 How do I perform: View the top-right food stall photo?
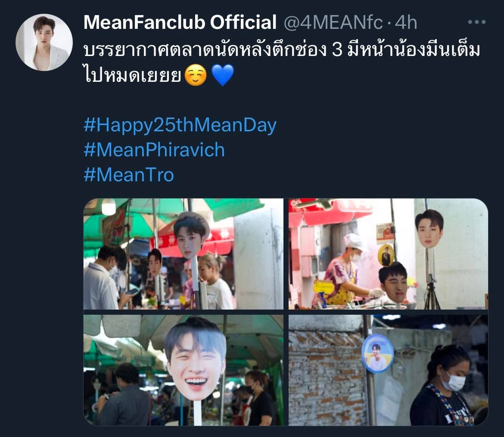[388, 254]
